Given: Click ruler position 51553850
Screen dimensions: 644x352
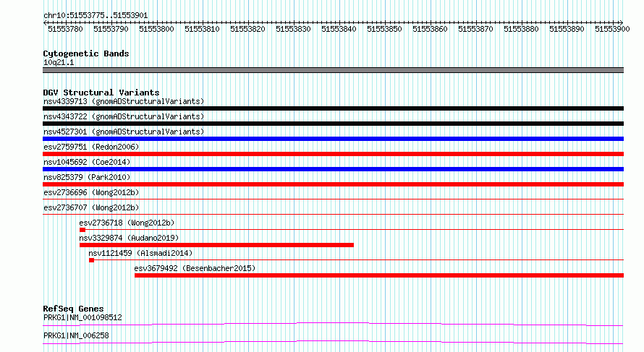Looking at the screenshot, I should click(x=384, y=29).
